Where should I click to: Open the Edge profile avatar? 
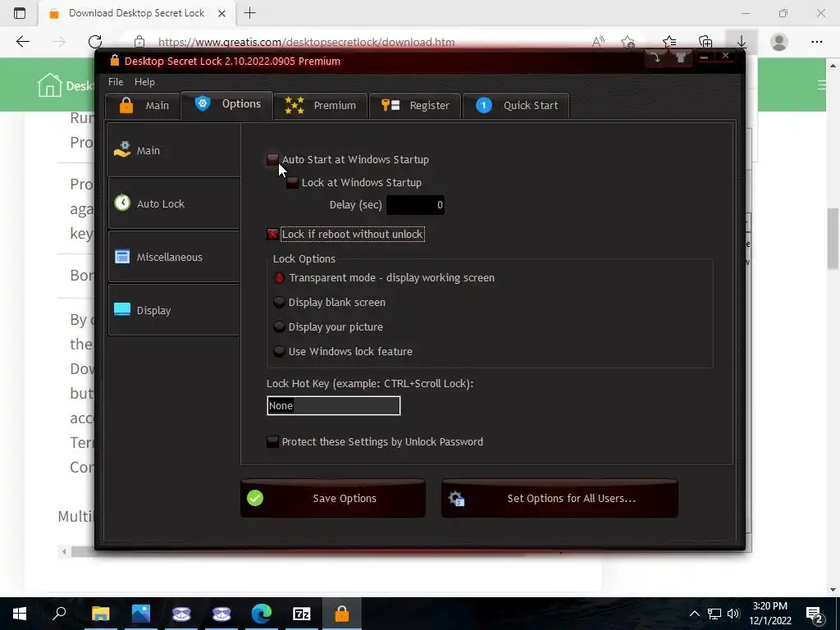pyautogui.click(x=779, y=42)
